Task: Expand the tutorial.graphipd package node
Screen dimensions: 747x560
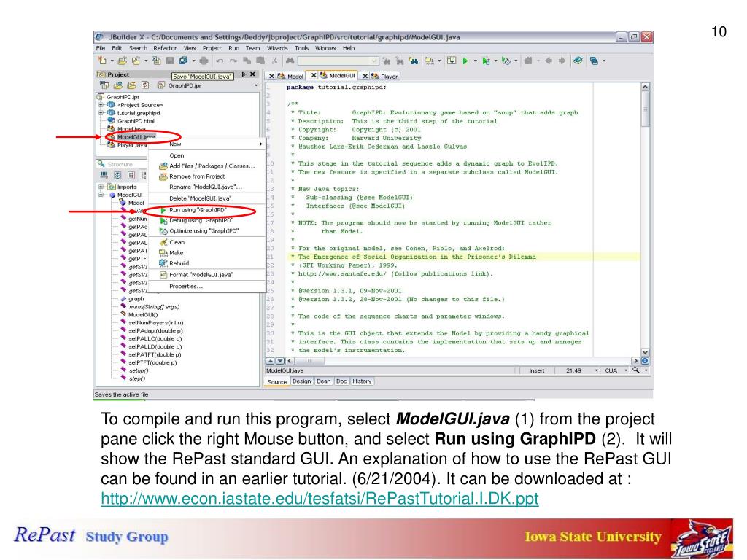Action: click(101, 113)
